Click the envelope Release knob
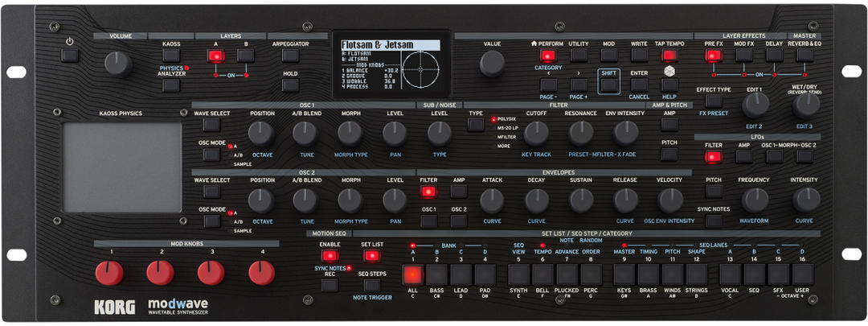 tap(625, 200)
